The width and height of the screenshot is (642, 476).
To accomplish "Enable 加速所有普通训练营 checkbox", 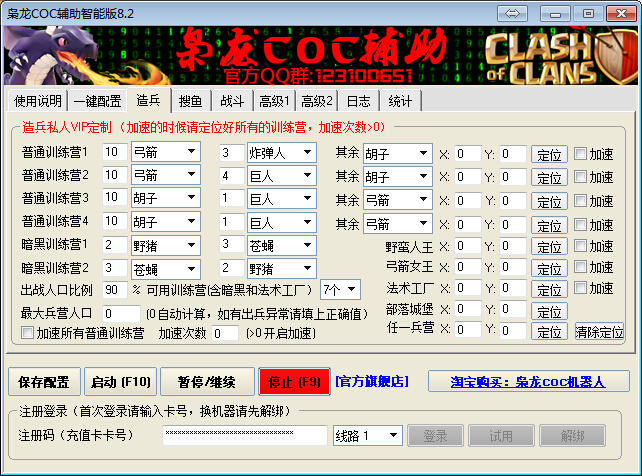I will point(28,333).
